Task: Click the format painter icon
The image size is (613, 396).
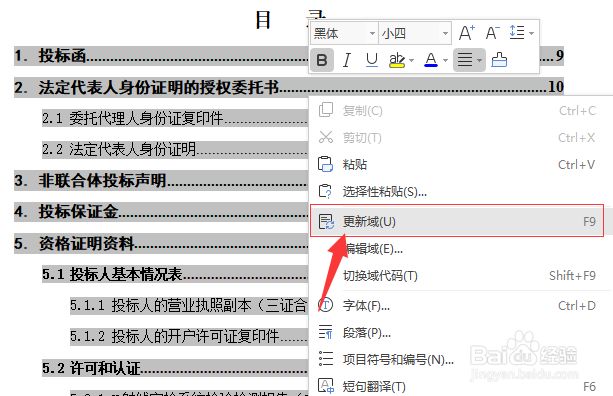Action: pyautogui.click(x=499, y=60)
